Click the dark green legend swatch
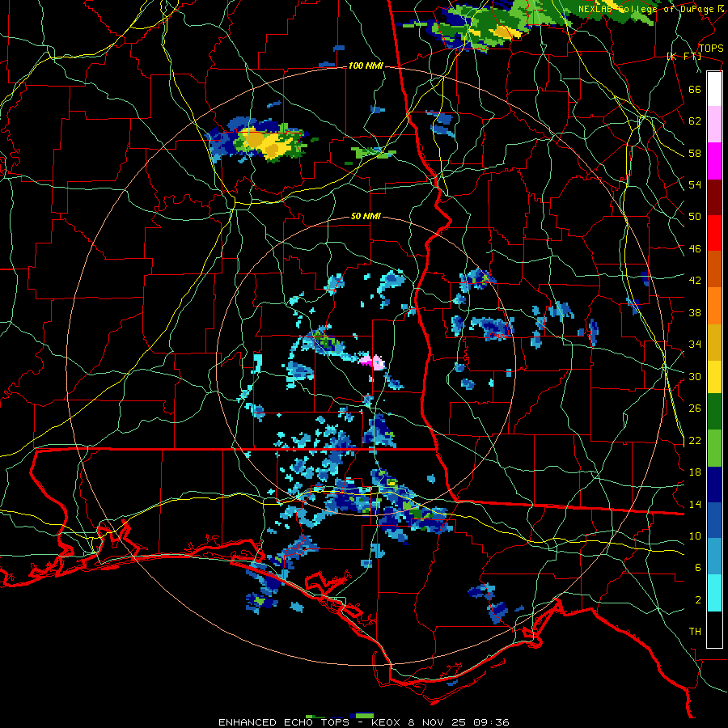The image size is (728, 728). 714,412
